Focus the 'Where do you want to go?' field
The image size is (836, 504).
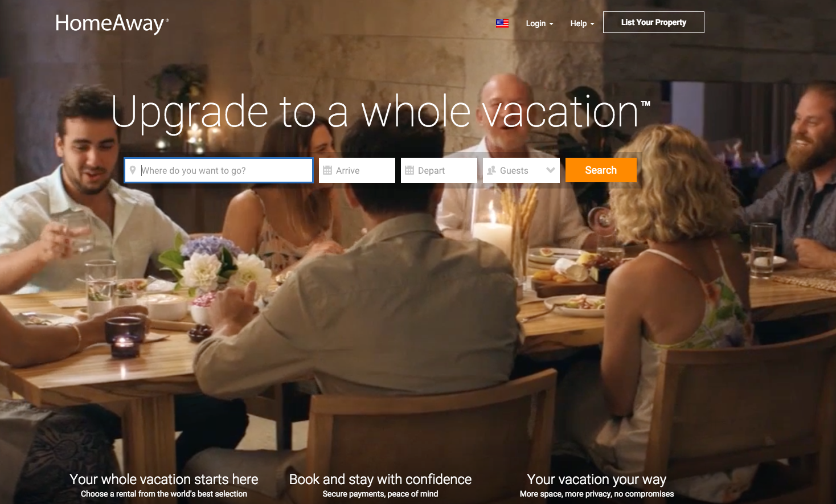tap(219, 170)
